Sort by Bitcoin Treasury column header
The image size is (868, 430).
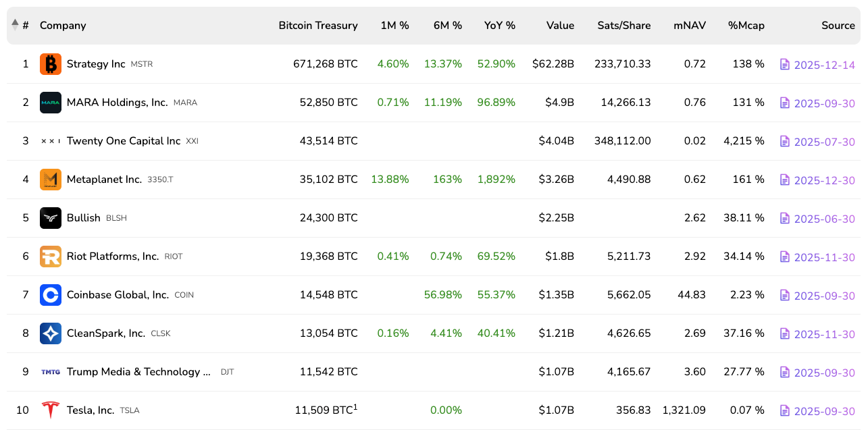[x=317, y=26]
